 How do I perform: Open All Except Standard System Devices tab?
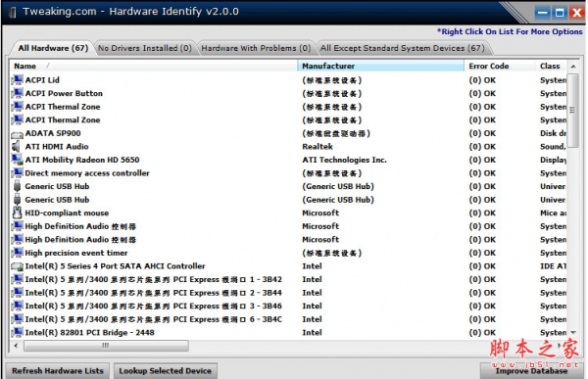403,48
